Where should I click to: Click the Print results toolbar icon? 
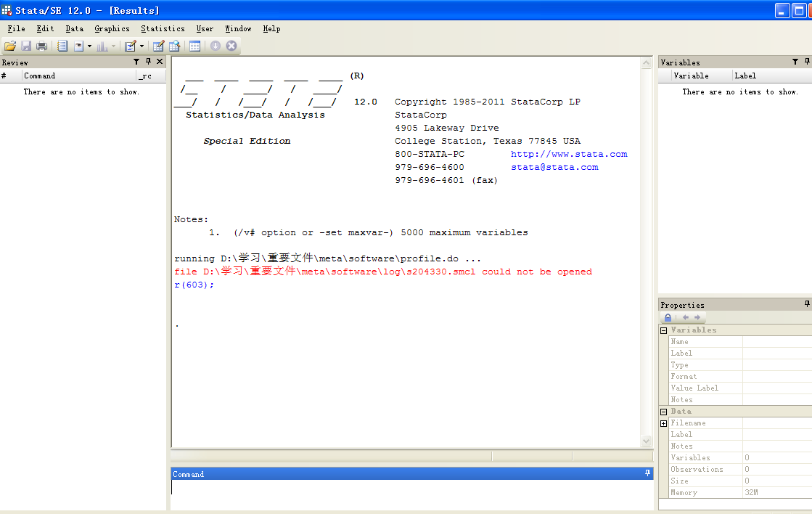pos(42,46)
